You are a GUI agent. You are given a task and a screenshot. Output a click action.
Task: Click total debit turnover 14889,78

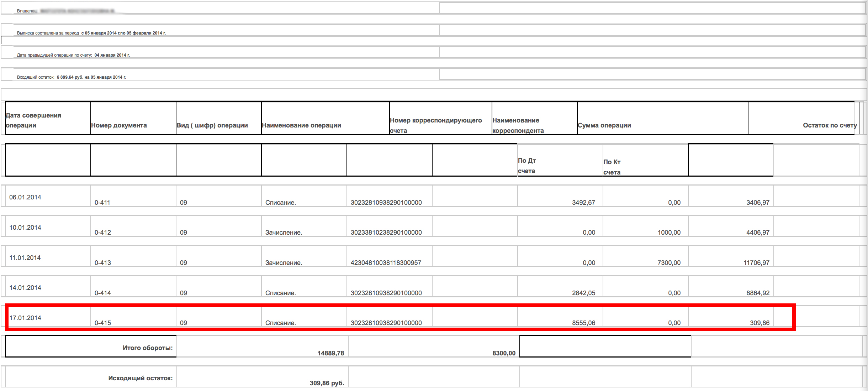pos(330,353)
